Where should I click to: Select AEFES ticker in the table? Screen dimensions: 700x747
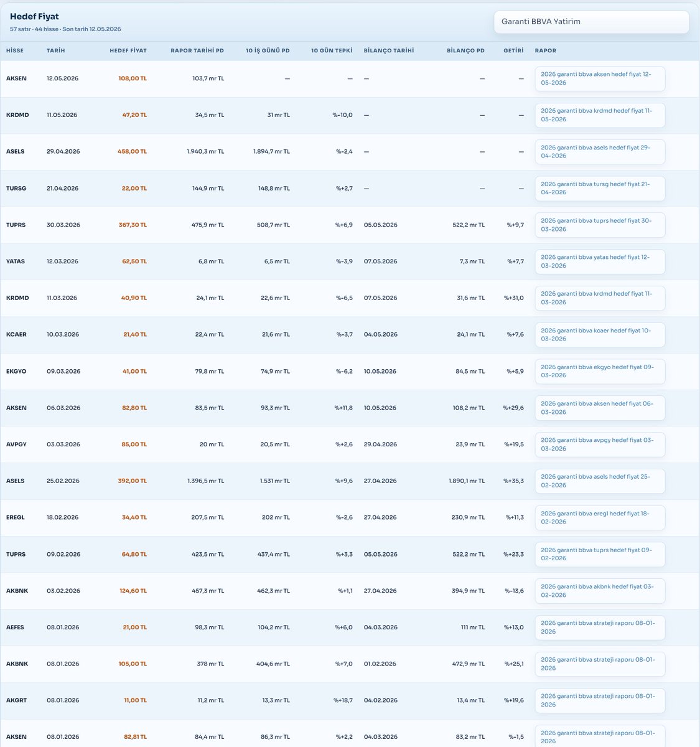click(15, 627)
